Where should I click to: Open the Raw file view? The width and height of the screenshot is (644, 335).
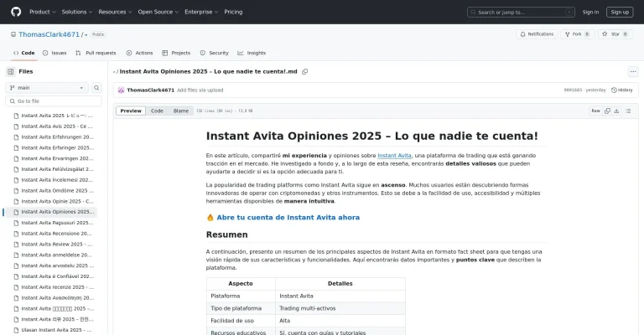point(595,111)
